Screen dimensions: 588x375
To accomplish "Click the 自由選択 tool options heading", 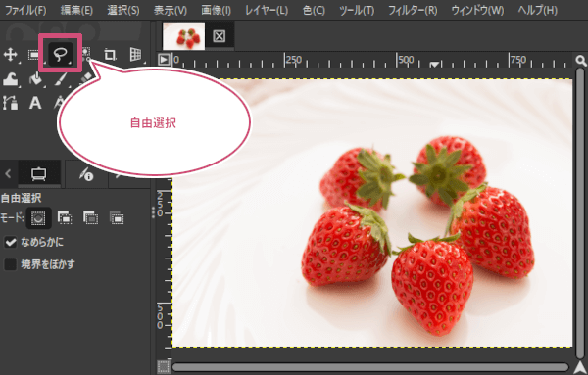I will point(21,198).
